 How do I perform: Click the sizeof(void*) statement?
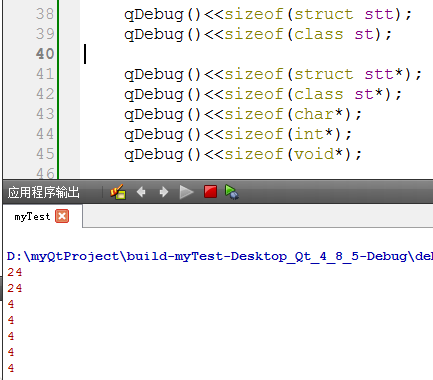[243, 155]
